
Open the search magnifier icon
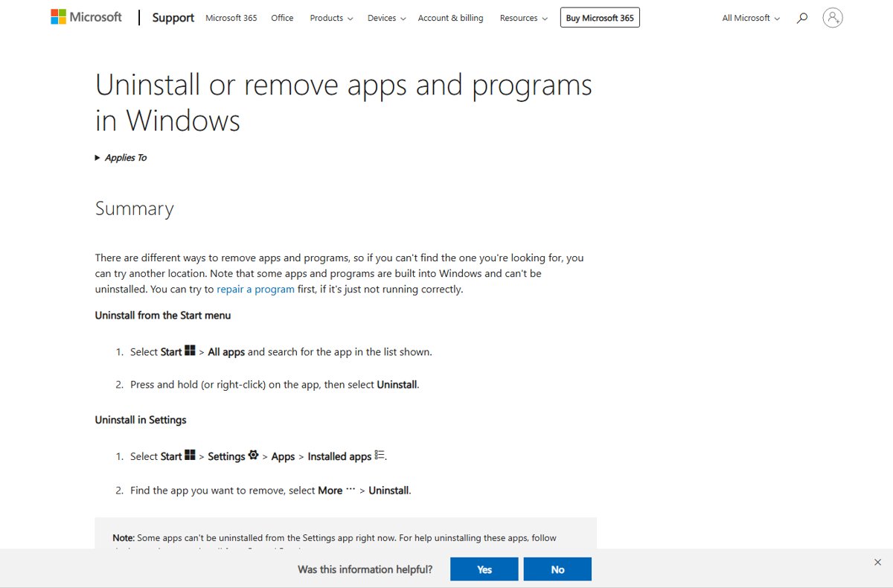pyautogui.click(x=801, y=18)
